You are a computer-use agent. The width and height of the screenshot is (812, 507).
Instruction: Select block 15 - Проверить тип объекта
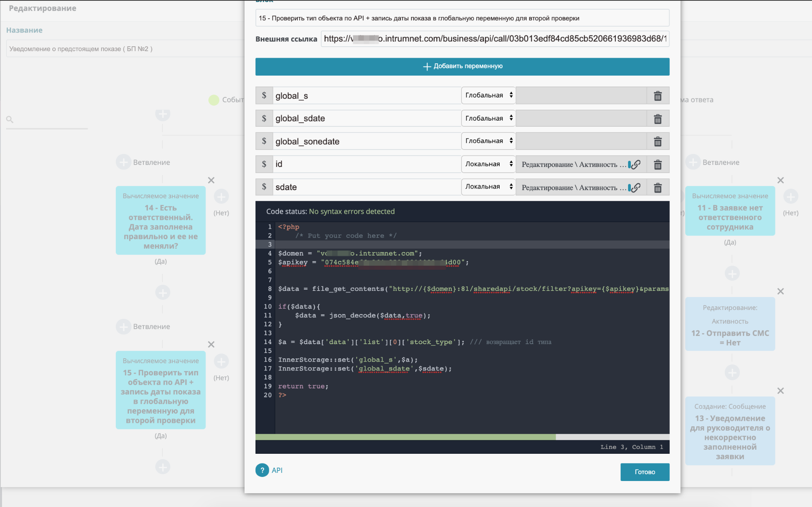click(x=160, y=390)
